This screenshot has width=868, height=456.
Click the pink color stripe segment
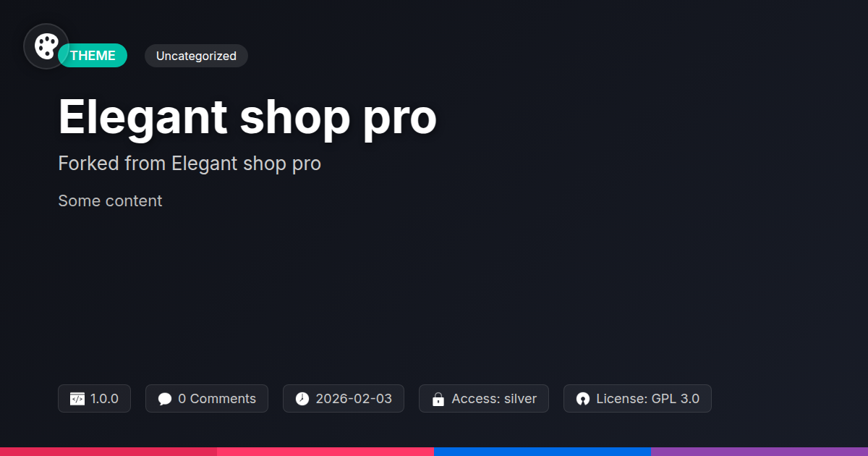pyautogui.click(x=325, y=452)
